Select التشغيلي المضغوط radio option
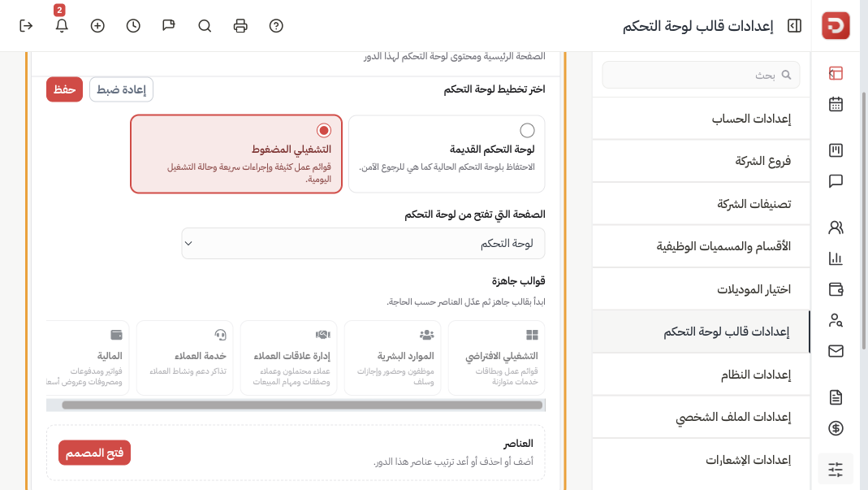Image resolution: width=868 pixels, height=490 pixels. tap(324, 130)
